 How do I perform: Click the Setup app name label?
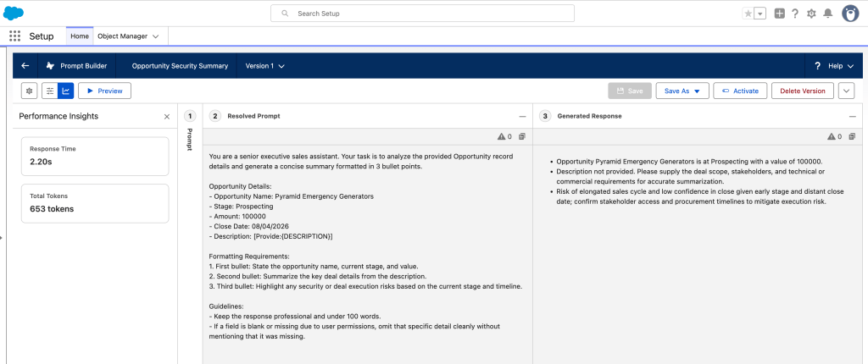pyautogui.click(x=42, y=36)
